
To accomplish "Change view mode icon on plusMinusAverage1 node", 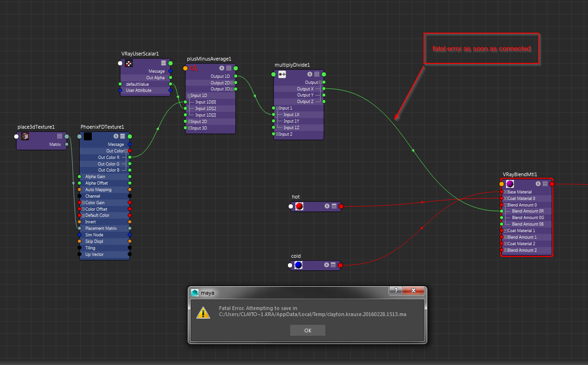I will point(229,68).
